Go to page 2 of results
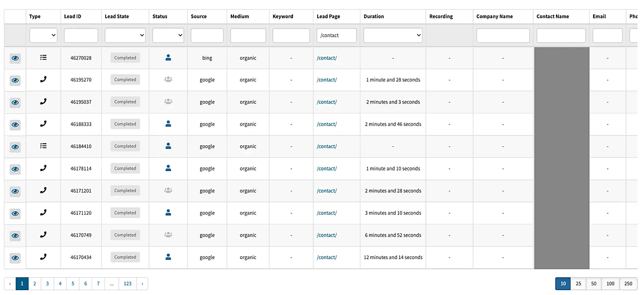644x295 pixels. pos(34,284)
